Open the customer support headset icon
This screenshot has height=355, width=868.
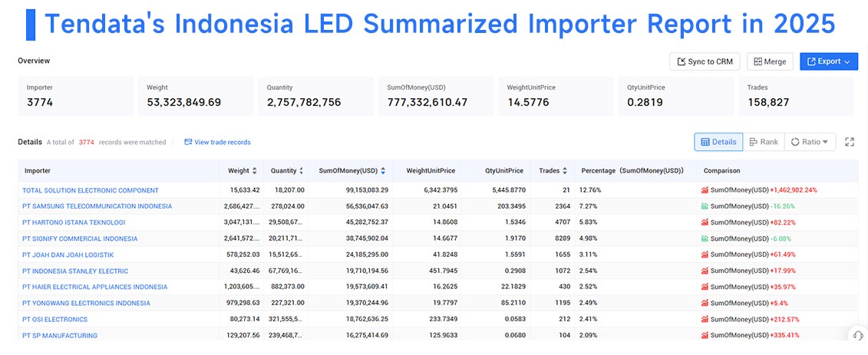point(857,334)
